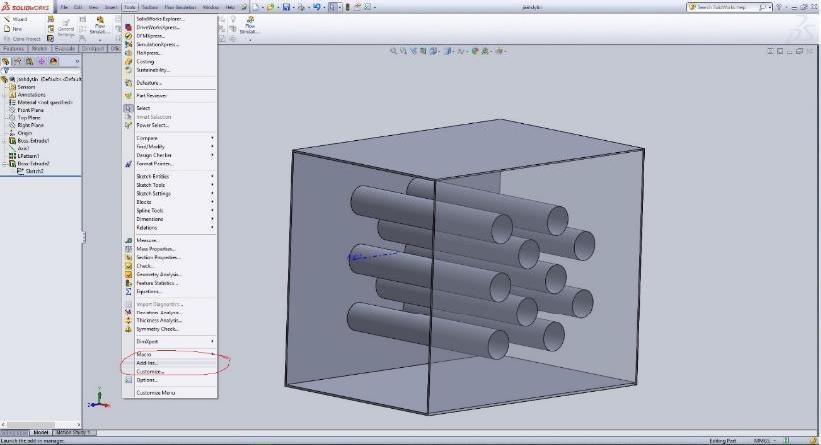
Task: Switch to the DimXpert command tab
Action: pyautogui.click(x=93, y=49)
